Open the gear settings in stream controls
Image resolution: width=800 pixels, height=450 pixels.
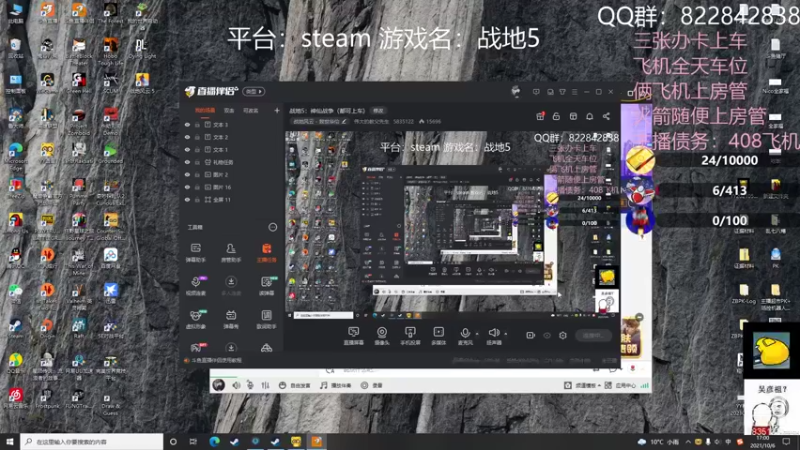563,335
